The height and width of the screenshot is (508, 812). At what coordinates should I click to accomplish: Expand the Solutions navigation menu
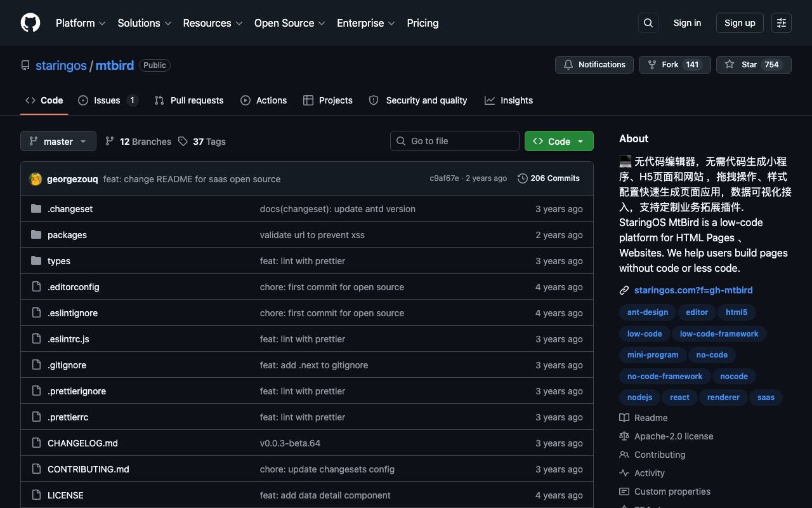(145, 23)
